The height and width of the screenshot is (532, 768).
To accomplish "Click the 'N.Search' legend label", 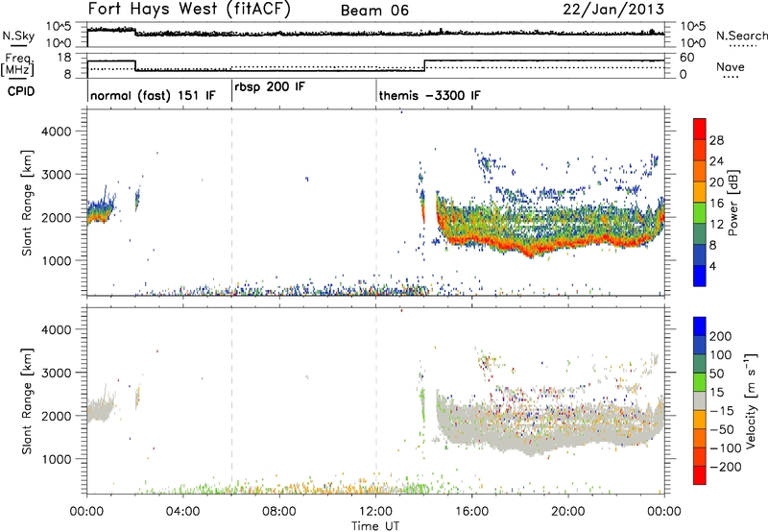I will (742, 36).
